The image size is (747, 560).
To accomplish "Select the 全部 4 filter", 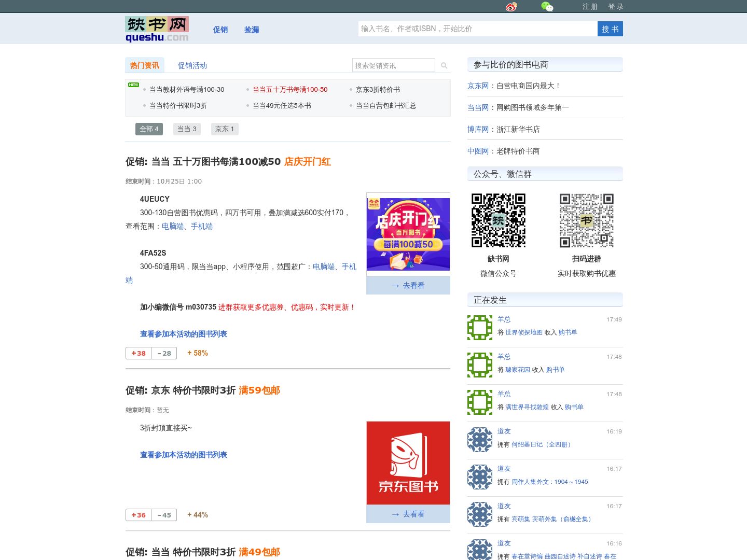I will click(149, 129).
